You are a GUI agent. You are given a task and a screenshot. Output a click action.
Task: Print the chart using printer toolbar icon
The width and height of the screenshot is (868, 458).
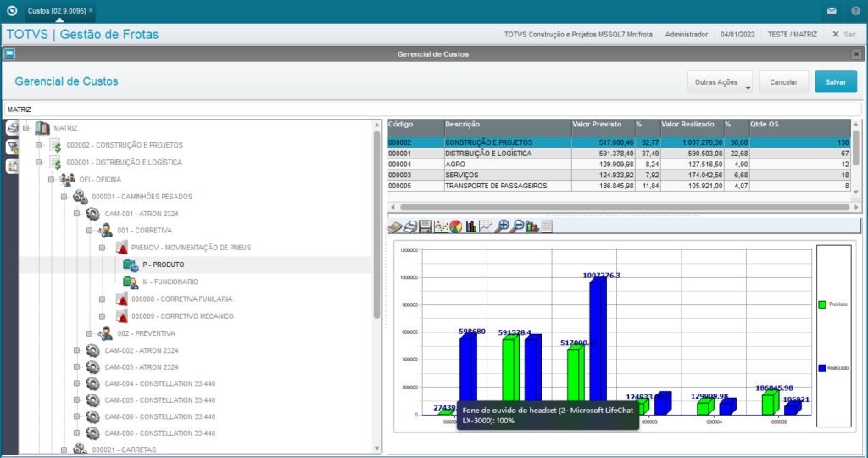click(x=410, y=226)
